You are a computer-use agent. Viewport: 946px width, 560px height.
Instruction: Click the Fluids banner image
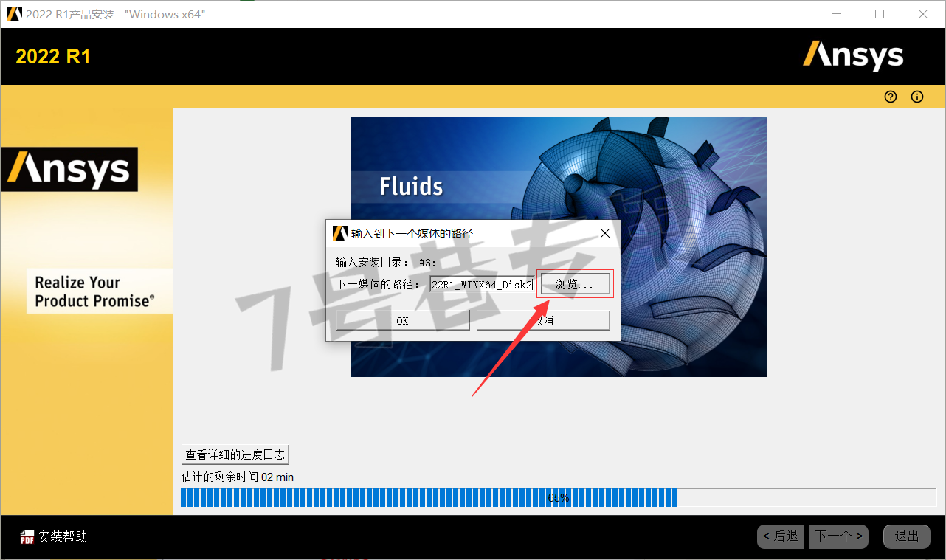[x=559, y=246]
